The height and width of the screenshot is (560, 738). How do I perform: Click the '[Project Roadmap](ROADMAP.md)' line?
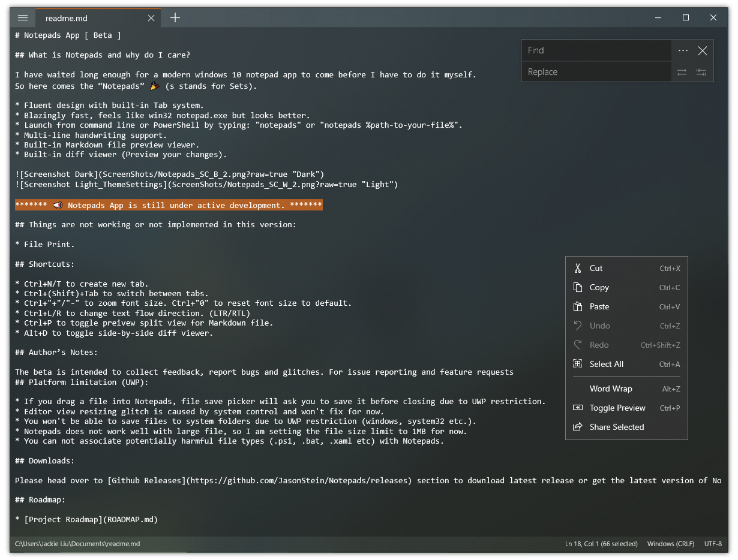pyautogui.click(x=86, y=520)
